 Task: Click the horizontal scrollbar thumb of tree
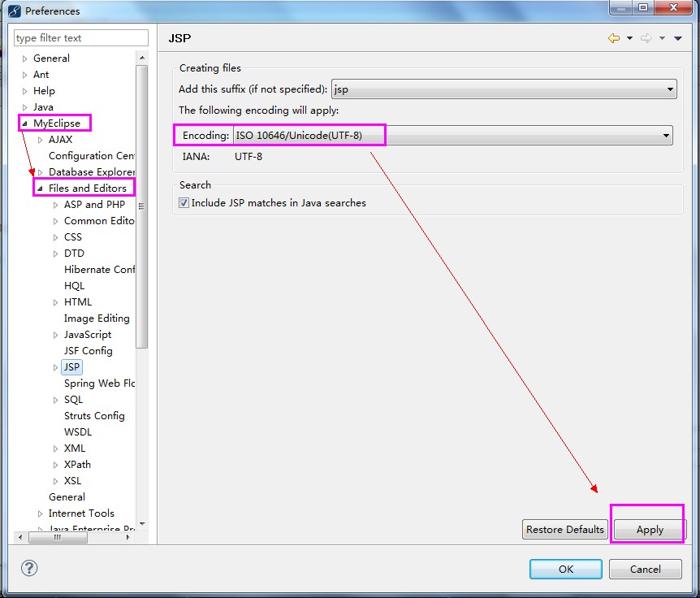pyautogui.click(x=58, y=537)
